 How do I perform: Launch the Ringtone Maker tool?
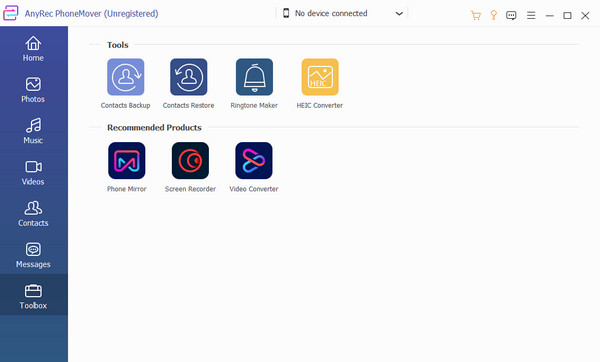[x=254, y=77]
